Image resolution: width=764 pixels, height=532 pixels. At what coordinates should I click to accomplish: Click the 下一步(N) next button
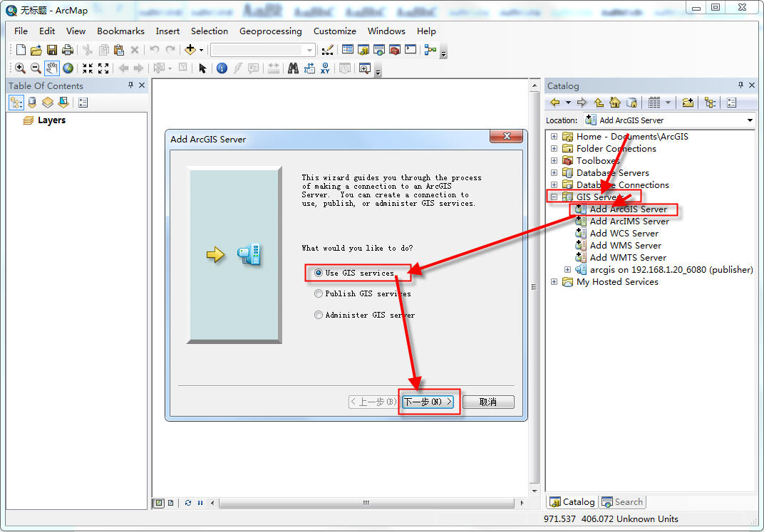[x=428, y=402]
